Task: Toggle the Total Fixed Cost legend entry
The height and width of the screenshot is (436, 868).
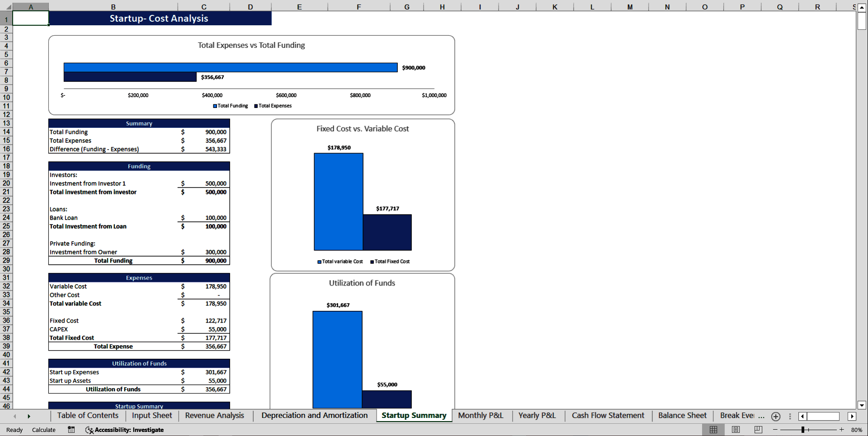Action: 391,261
